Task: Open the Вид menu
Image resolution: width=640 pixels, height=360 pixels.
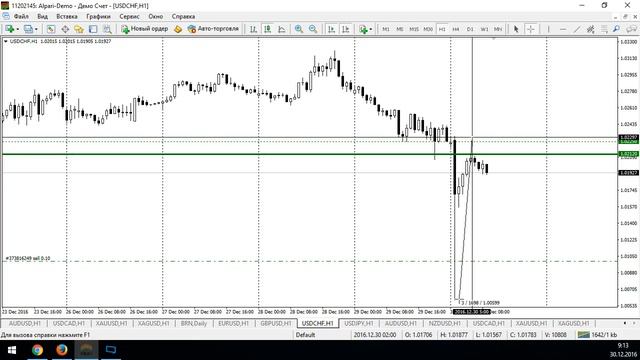Action: click(42, 16)
